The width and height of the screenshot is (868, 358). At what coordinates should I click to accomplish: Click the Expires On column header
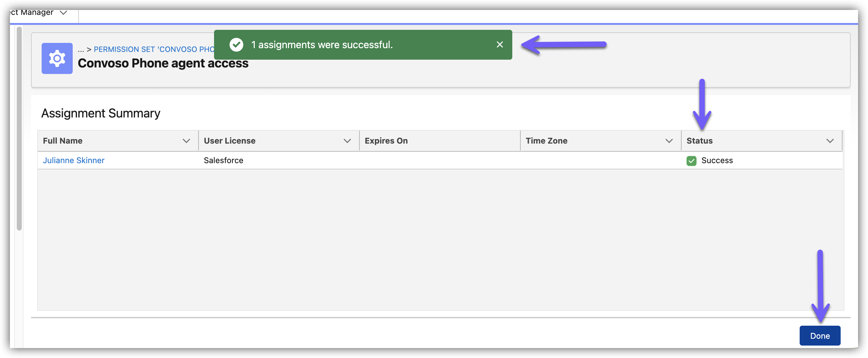pos(386,141)
